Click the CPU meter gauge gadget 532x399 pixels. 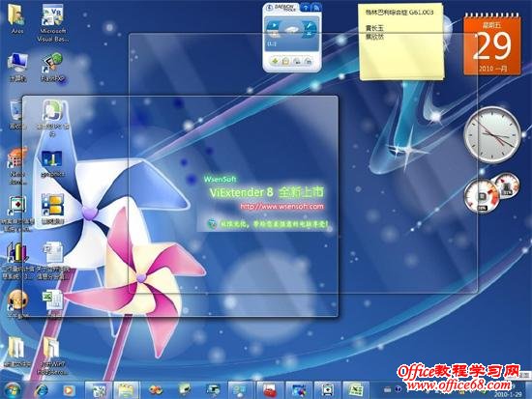coord(483,196)
